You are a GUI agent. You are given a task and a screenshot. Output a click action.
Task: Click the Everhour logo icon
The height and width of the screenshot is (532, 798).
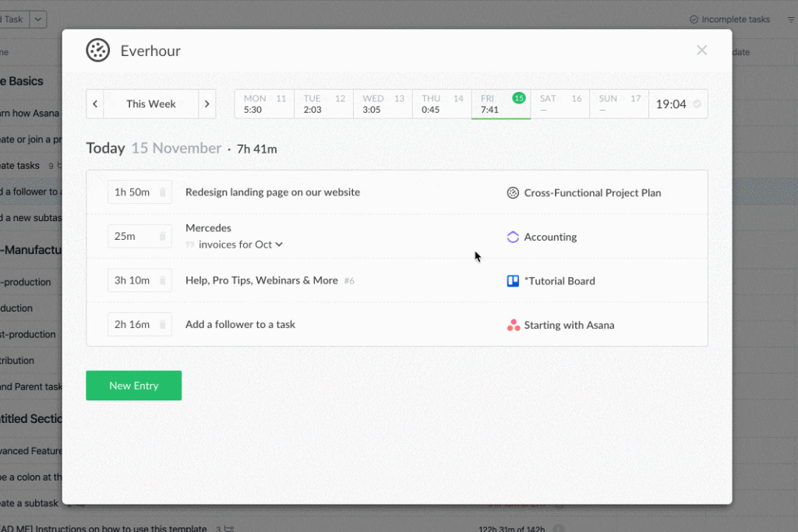pyautogui.click(x=97, y=50)
